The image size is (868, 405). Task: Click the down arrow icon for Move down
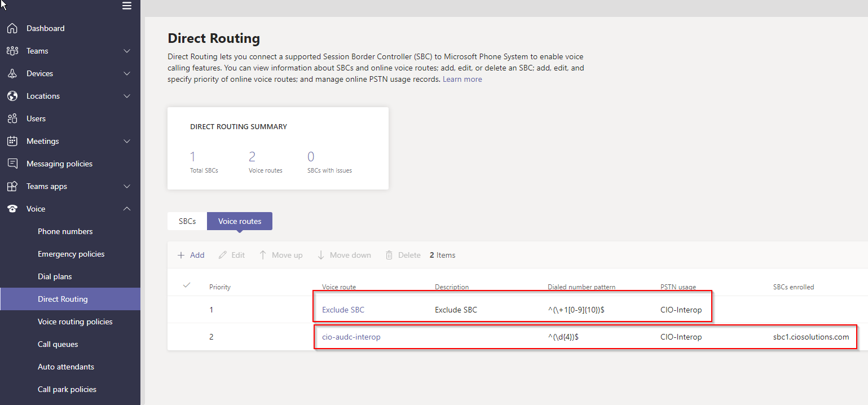pos(321,255)
